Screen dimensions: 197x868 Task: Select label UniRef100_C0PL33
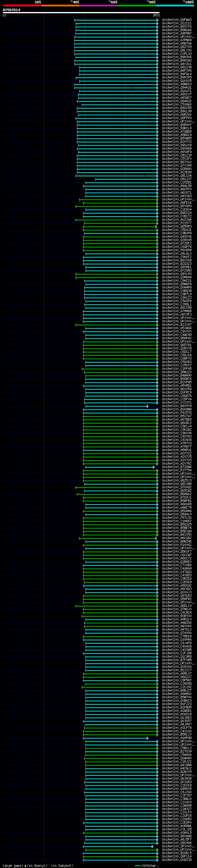tap(177, 54)
